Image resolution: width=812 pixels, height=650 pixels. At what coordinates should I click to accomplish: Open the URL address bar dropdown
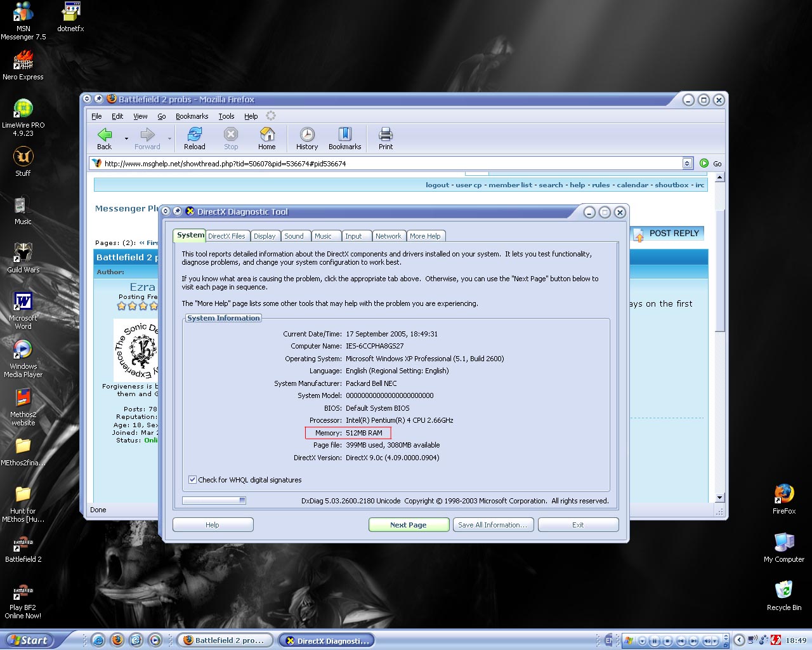click(x=687, y=164)
